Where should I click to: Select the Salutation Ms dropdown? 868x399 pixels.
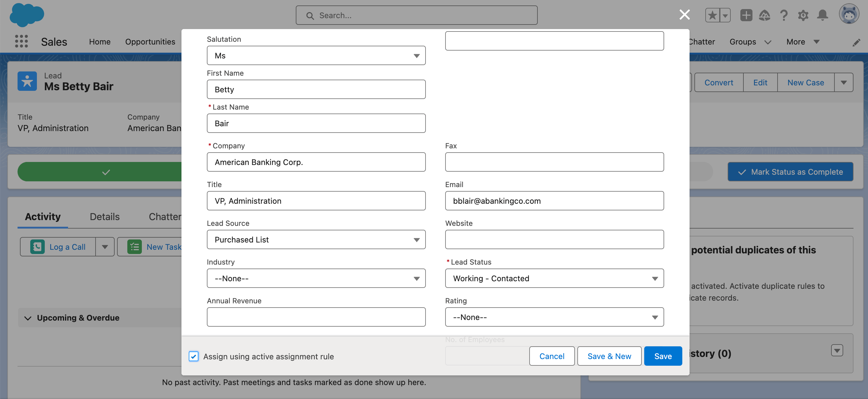[x=315, y=56]
